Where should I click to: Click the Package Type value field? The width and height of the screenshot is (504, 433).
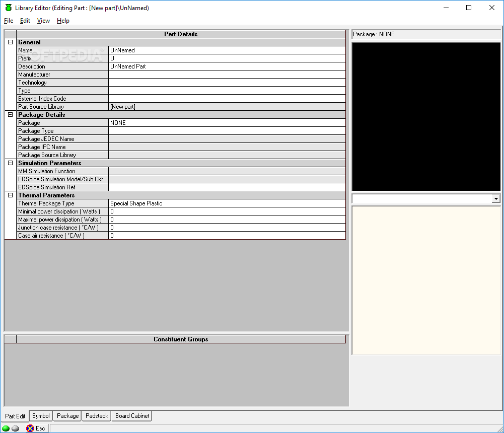tap(227, 130)
